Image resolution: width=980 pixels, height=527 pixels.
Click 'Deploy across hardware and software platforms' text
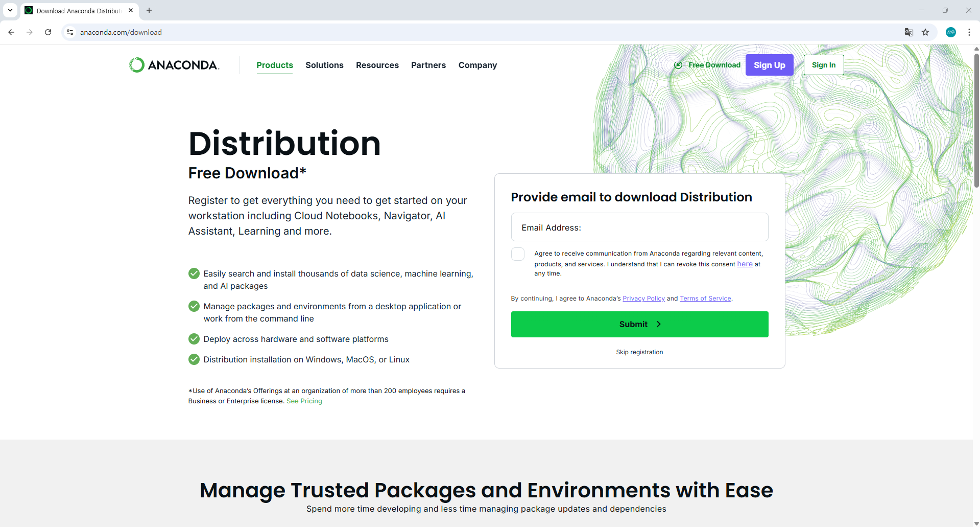(x=296, y=339)
